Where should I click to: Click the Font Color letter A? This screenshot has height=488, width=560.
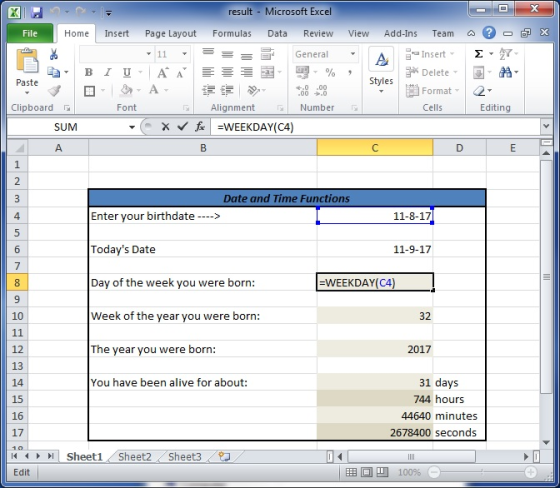point(154,90)
